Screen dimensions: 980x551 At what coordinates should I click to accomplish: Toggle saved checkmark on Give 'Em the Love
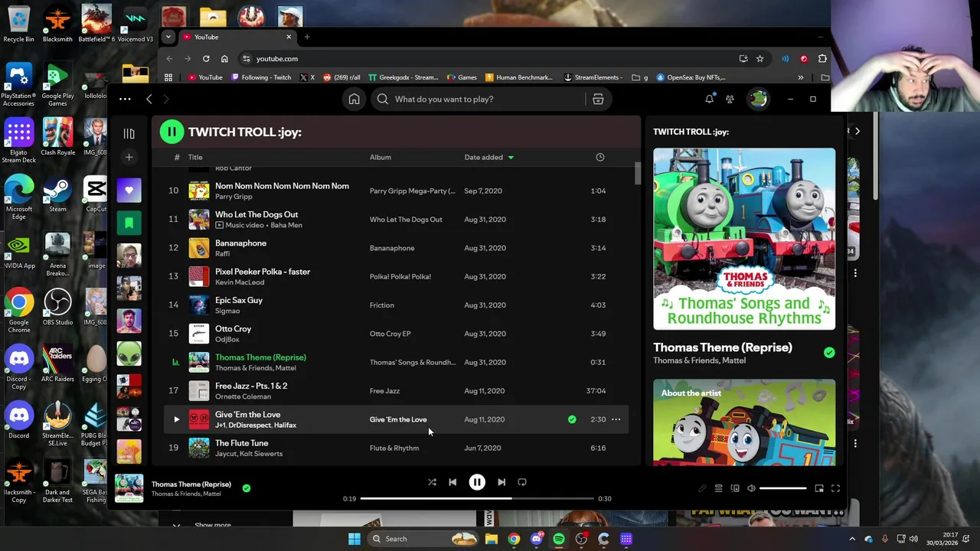572,419
